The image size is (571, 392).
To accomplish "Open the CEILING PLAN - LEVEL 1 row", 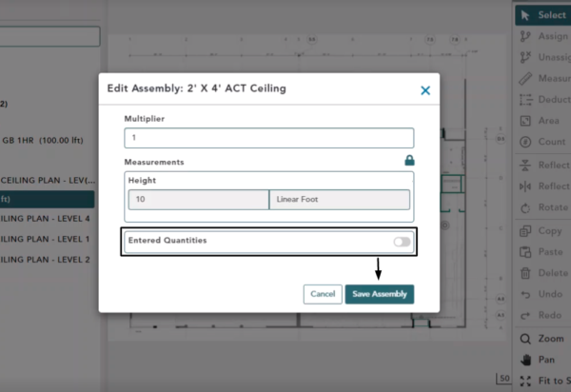I will pos(45,239).
